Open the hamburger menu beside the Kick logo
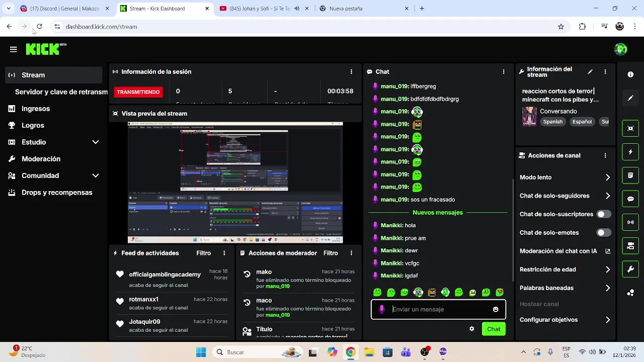 13,49
